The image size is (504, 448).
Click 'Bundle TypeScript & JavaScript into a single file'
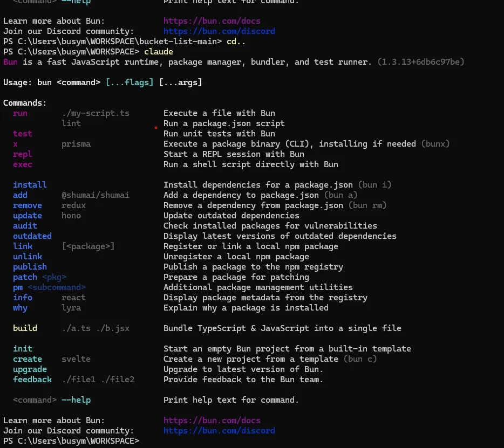(x=282, y=328)
